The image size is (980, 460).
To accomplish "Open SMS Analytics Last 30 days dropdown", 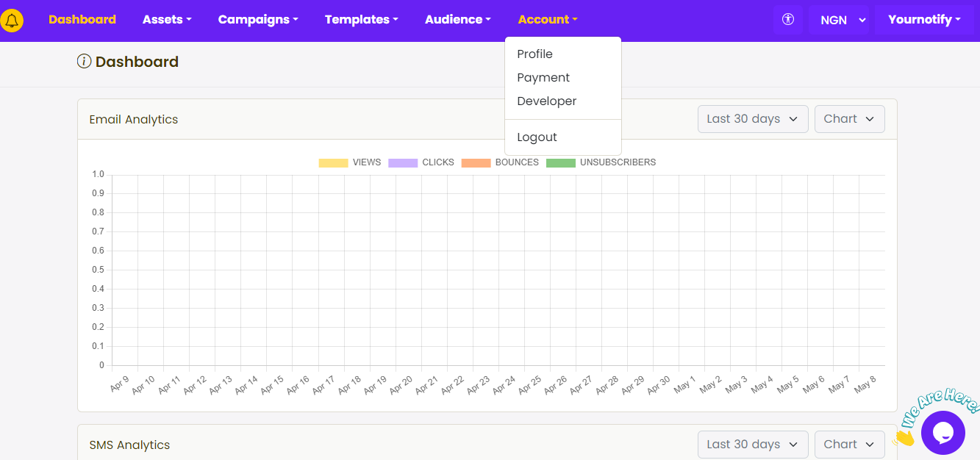I will [753, 445].
